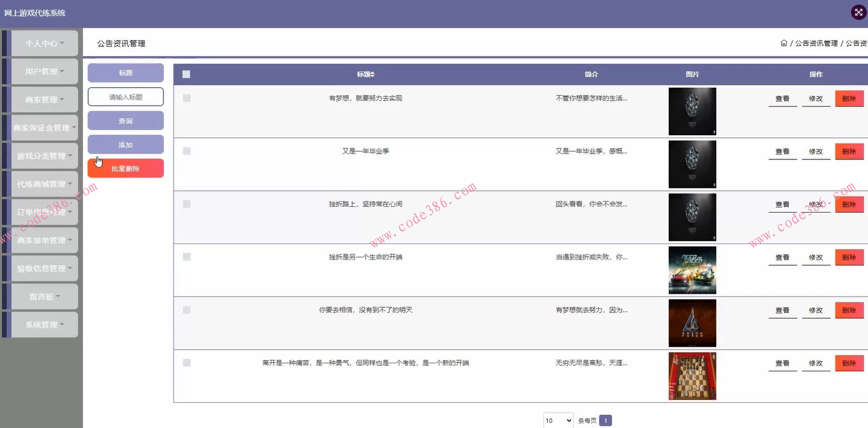Expand the 代练商城管理 sidebar menu

[45, 184]
